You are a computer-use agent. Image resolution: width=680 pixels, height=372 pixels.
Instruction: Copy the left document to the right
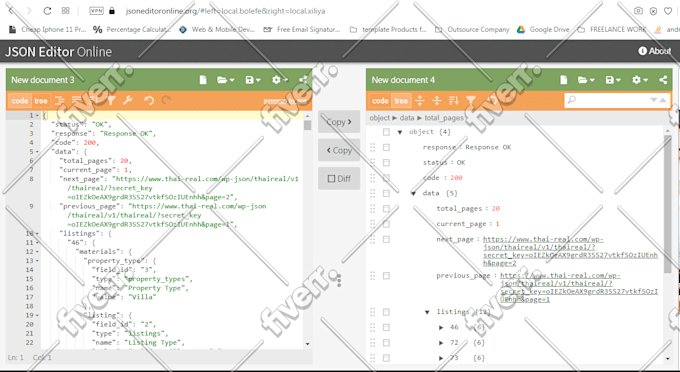tap(339, 122)
